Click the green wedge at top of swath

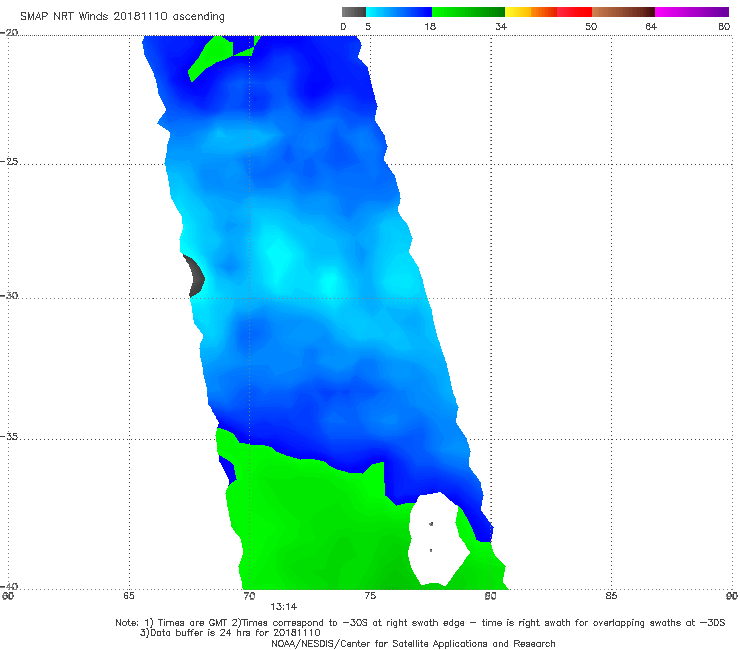(210, 57)
